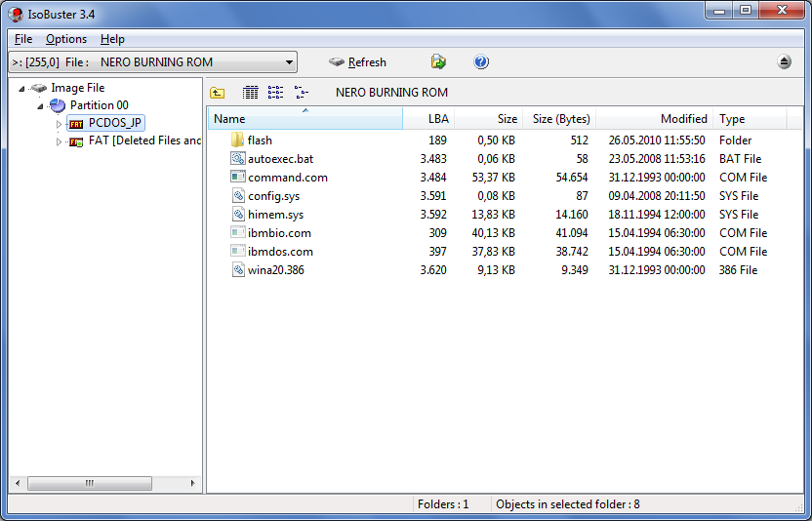Click the deleted-files FAT icon
Image resolution: width=812 pixels, height=521 pixels.
click(x=76, y=141)
